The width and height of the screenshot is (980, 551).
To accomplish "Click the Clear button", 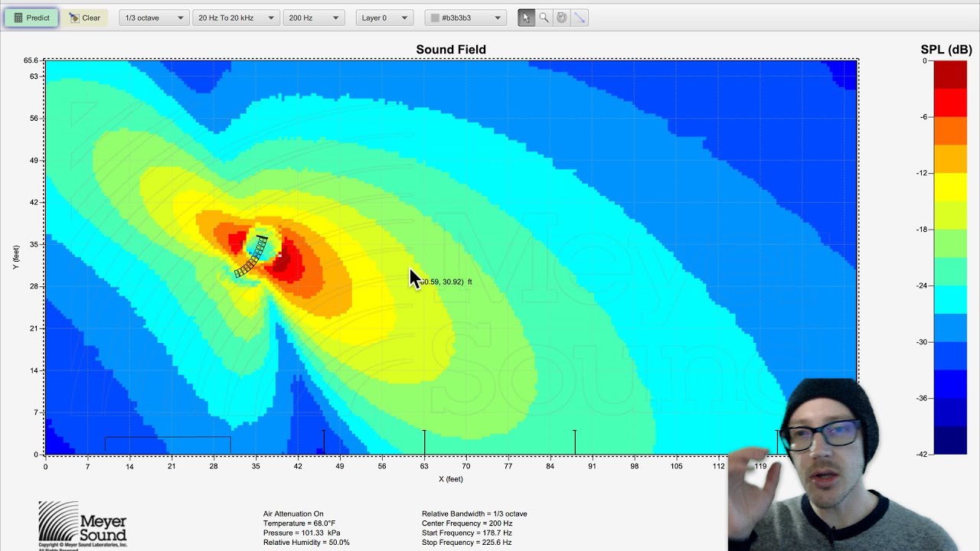I will click(85, 18).
